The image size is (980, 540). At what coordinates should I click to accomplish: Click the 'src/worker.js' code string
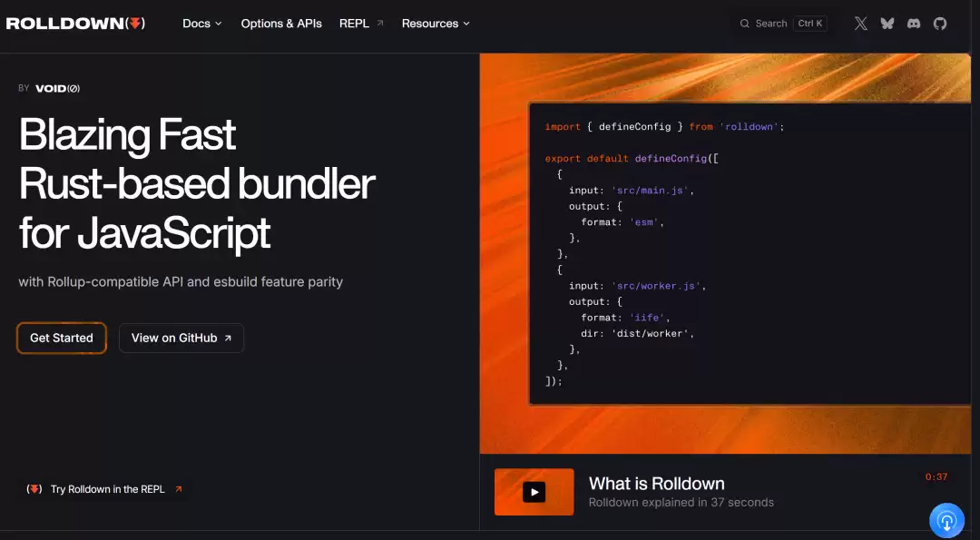656,286
